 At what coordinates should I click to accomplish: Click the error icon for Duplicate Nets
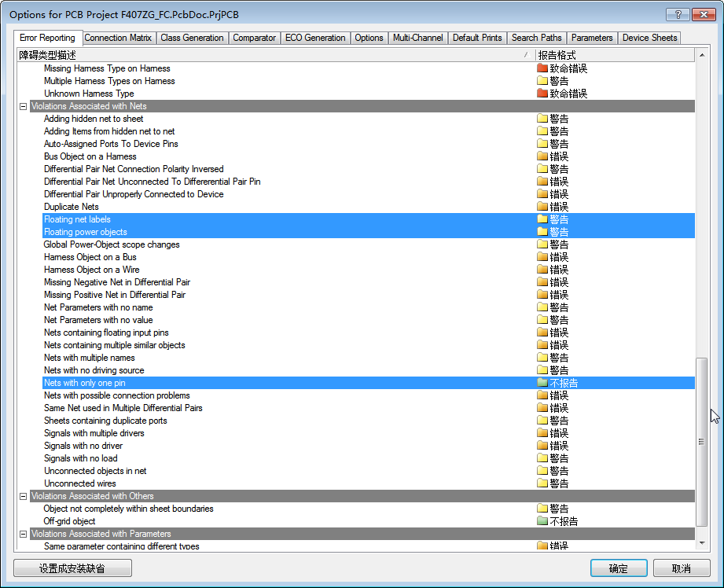(x=543, y=207)
